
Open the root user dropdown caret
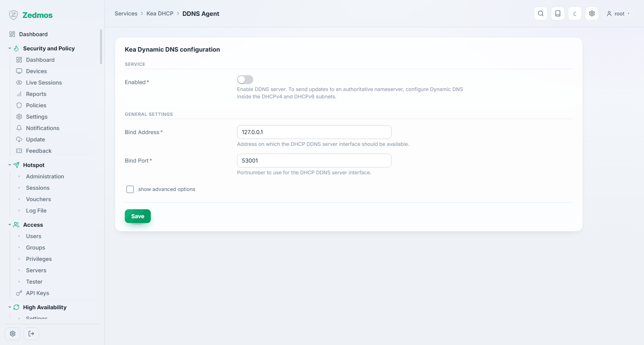[x=629, y=14]
